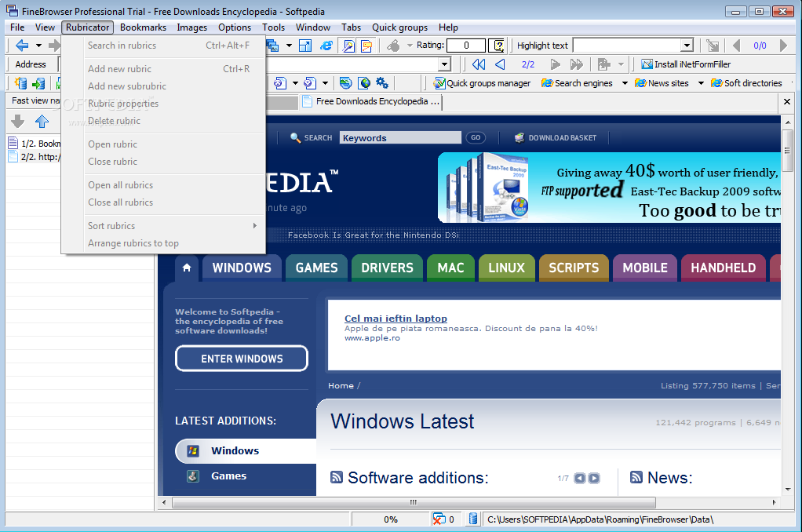Select the Free Downloads Encyclopedia tab
Image resolution: width=802 pixels, height=532 pixels.
click(x=372, y=102)
